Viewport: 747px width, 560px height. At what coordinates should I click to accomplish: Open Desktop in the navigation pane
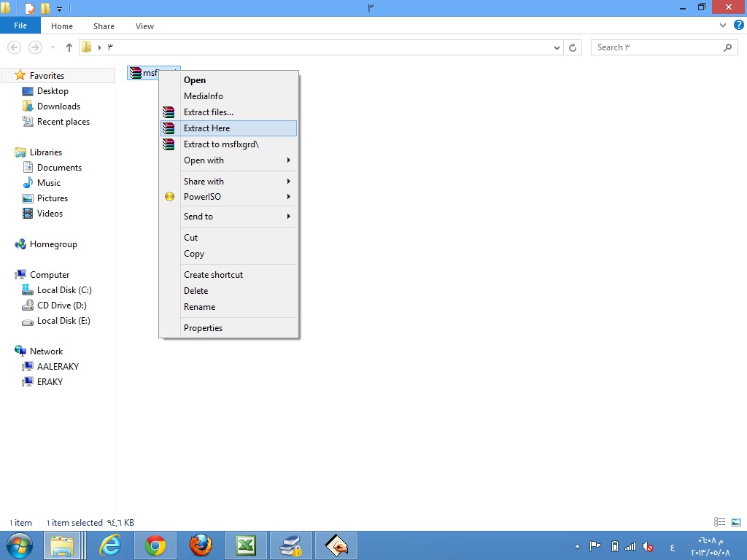point(53,91)
